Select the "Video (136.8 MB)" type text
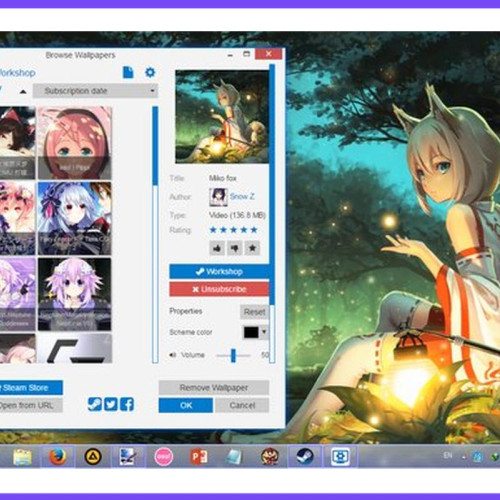The height and width of the screenshot is (500, 500). (x=237, y=215)
